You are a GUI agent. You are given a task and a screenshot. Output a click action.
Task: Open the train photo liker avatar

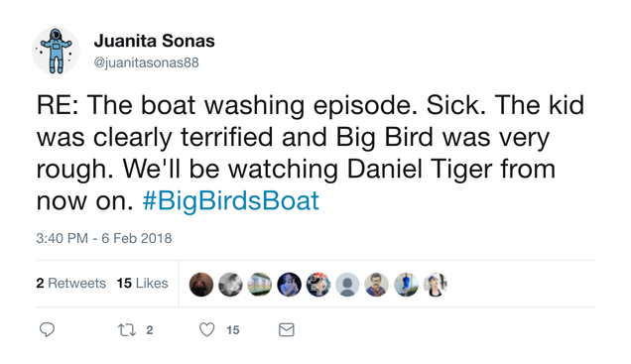[x=260, y=285]
